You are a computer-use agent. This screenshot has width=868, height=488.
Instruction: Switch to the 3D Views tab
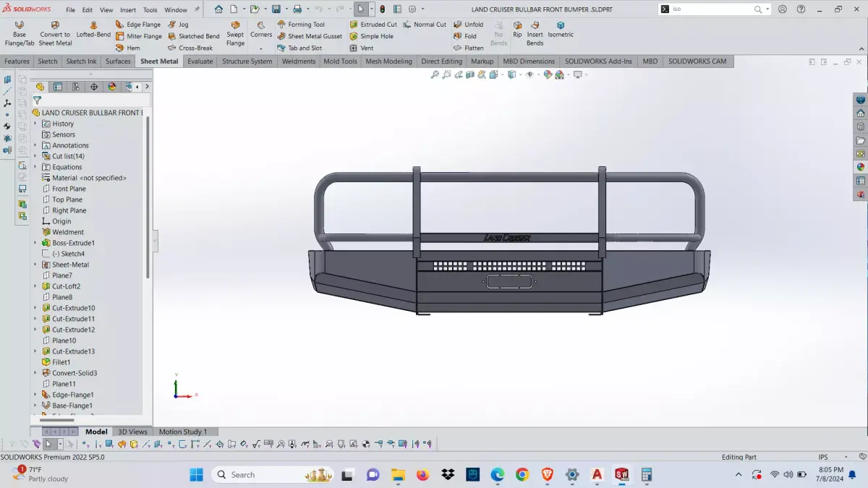[132, 432]
